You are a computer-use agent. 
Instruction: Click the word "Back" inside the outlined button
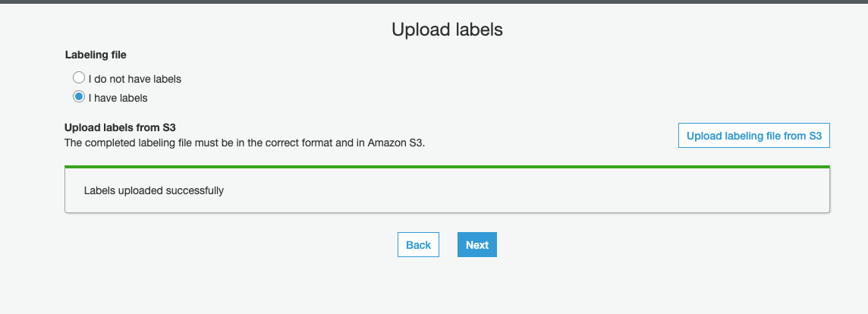[x=418, y=245]
